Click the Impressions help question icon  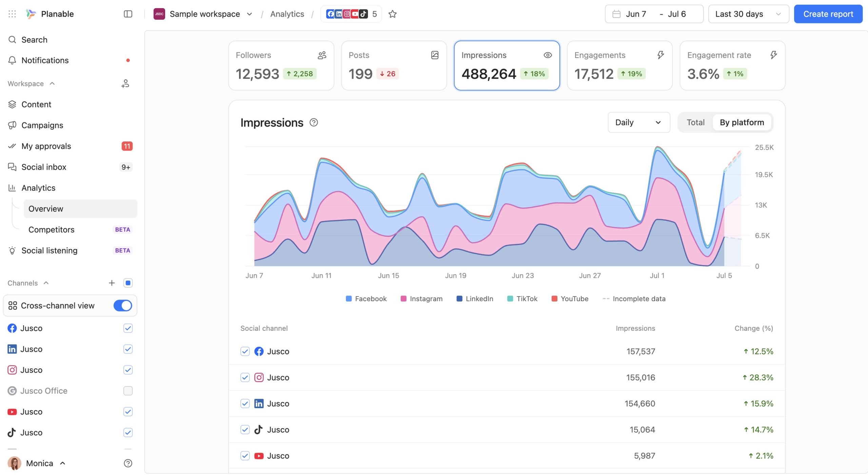(x=314, y=122)
